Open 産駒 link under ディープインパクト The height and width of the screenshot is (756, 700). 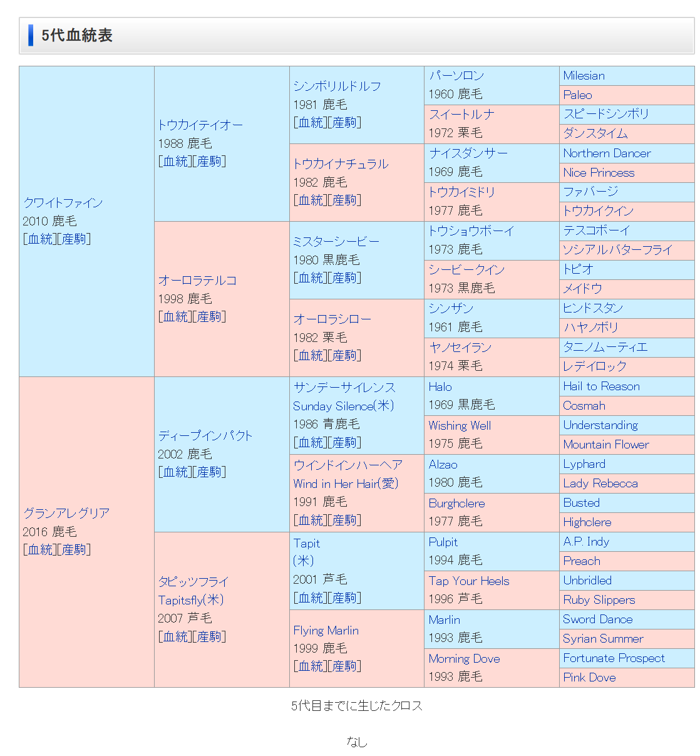click(x=210, y=472)
